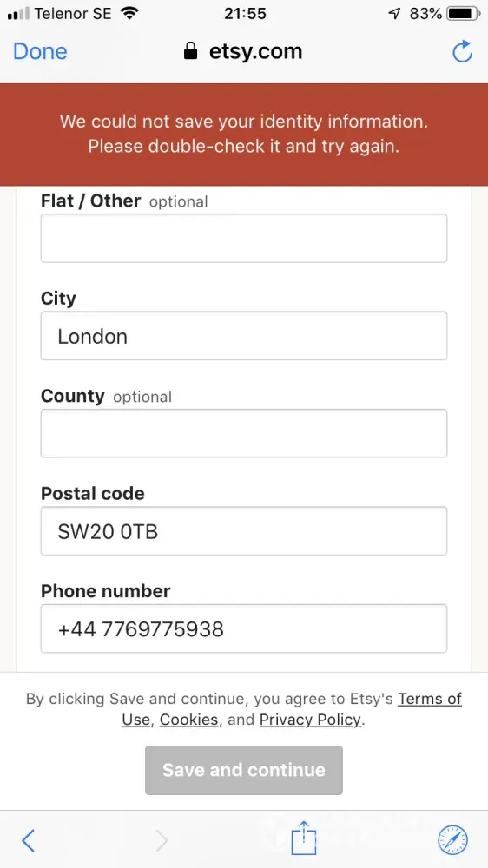
Task: Tap Done to close the browser
Action: pyautogui.click(x=40, y=51)
